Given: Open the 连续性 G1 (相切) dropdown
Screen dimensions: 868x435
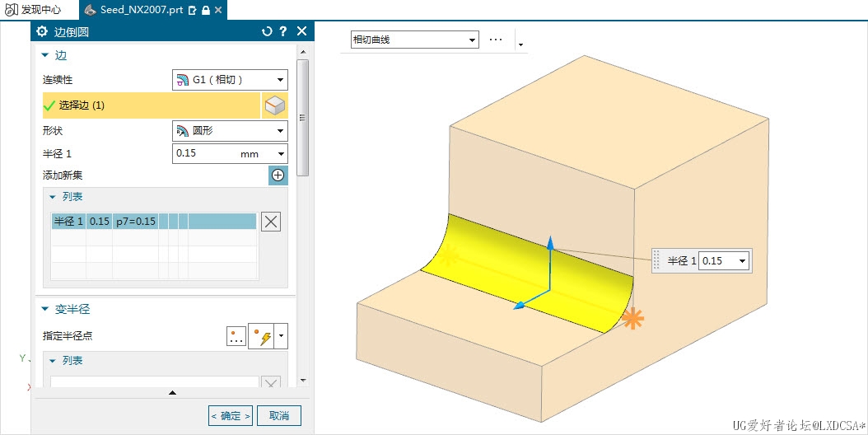Looking at the screenshot, I should coord(230,80).
